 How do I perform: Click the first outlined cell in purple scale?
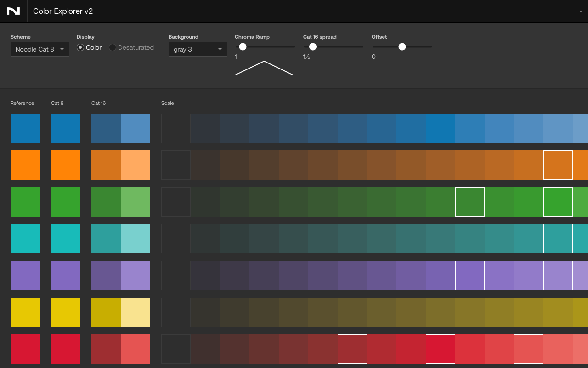[x=382, y=276]
